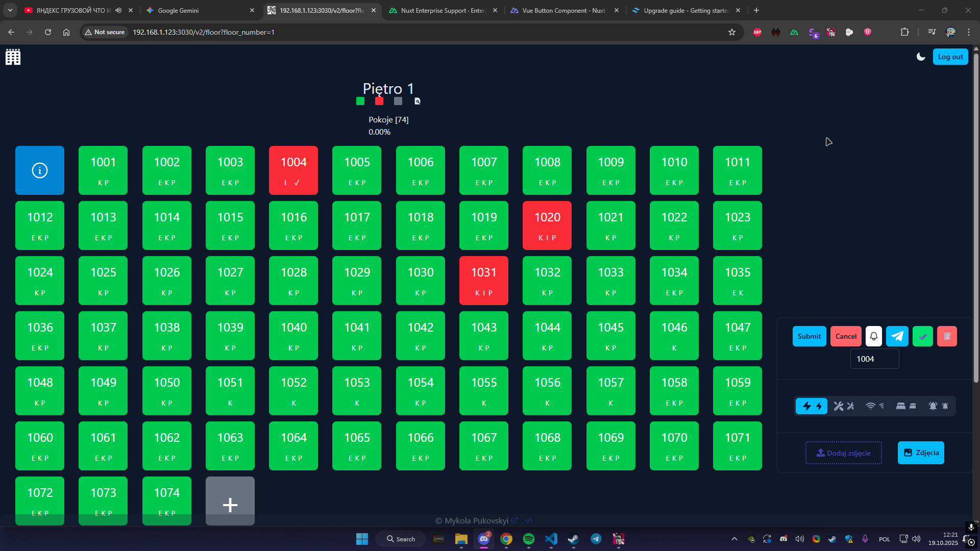Click the building grid icon at top left
Screen dimensions: 980x551
click(x=13, y=57)
